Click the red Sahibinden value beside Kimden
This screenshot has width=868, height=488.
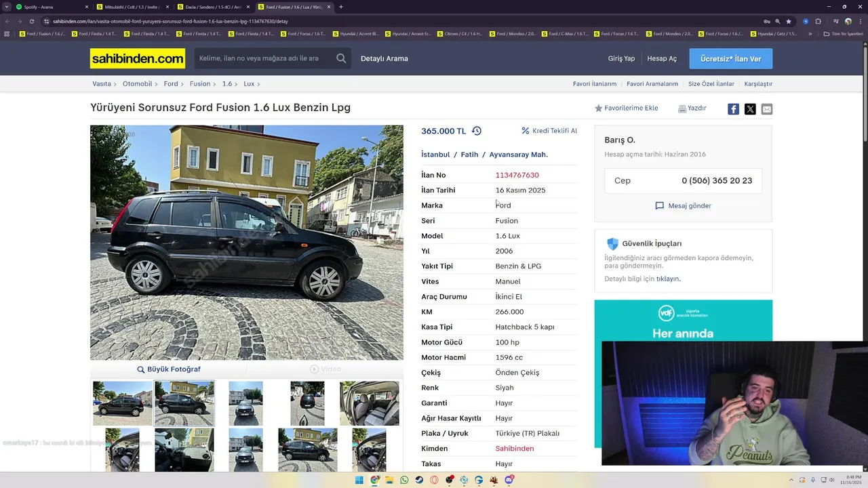pos(515,449)
